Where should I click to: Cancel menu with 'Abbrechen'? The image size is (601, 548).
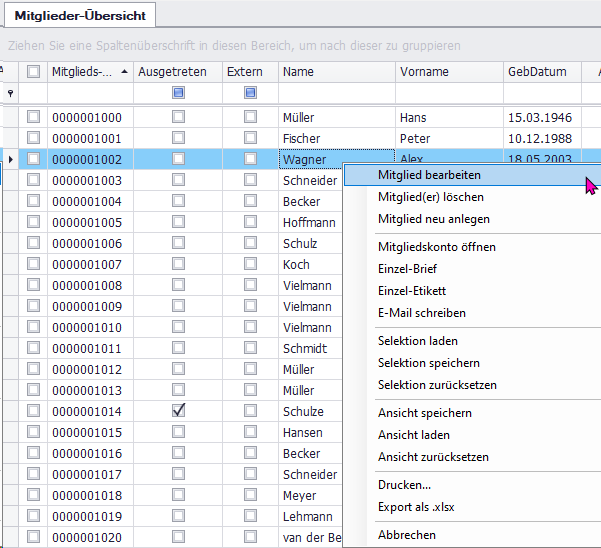[406, 535]
